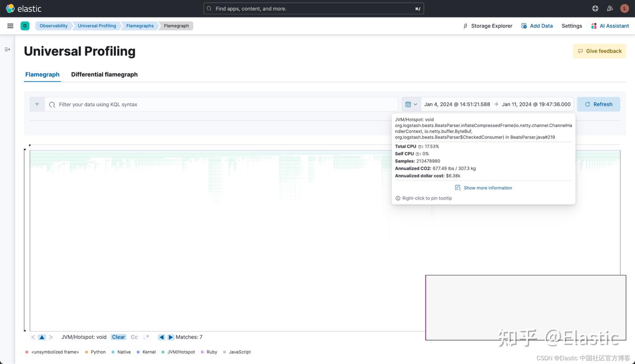The image size is (635, 364).
Task: Toggle regex search option
Action: click(146, 337)
